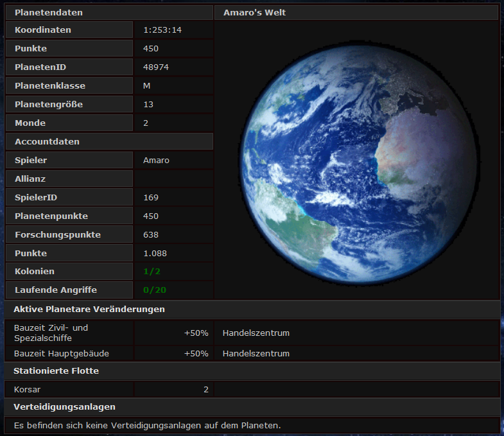Click the player name Amaro
Viewport: 504px width, 436px height.
(x=156, y=160)
